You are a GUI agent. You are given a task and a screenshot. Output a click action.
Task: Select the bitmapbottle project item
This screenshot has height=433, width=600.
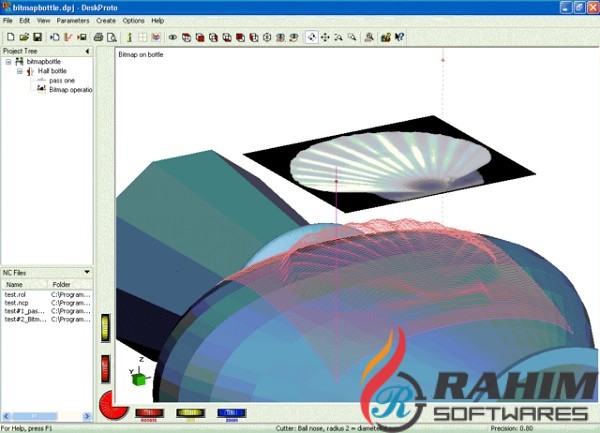tap(43, 62)
